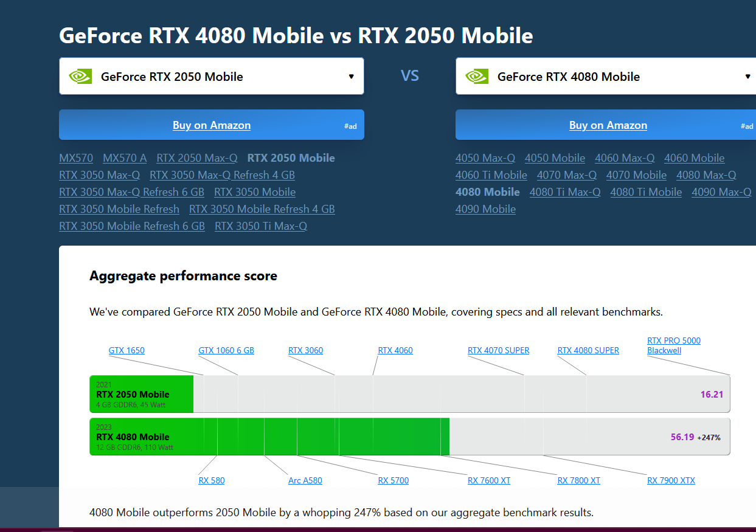Select the 4090 Max-Q link
The width and height of the screenshot is (756, 532).
[x=721, y=192]
